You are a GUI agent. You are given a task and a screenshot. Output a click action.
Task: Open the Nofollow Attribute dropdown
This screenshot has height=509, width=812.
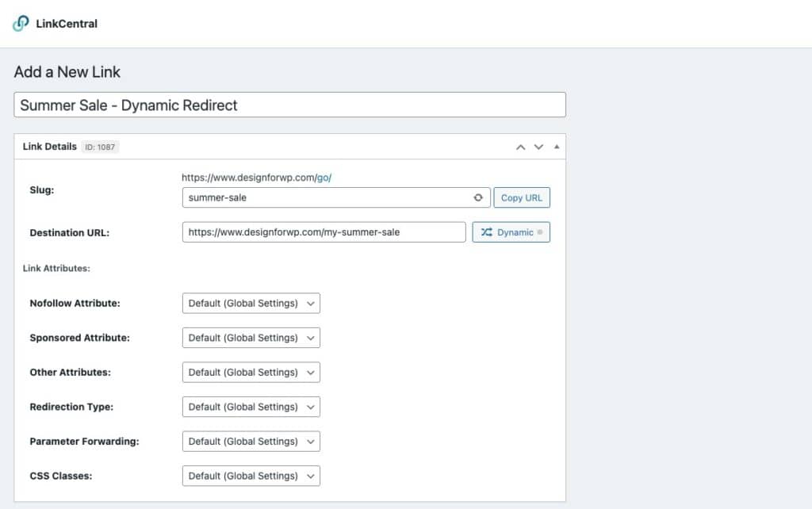[251, 303]
